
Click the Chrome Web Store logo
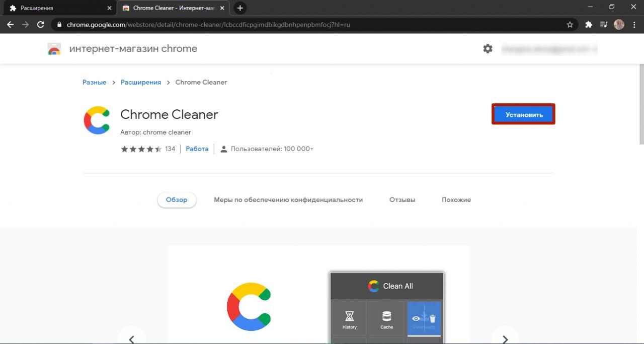pyautogui.click(x=54, y=49)
